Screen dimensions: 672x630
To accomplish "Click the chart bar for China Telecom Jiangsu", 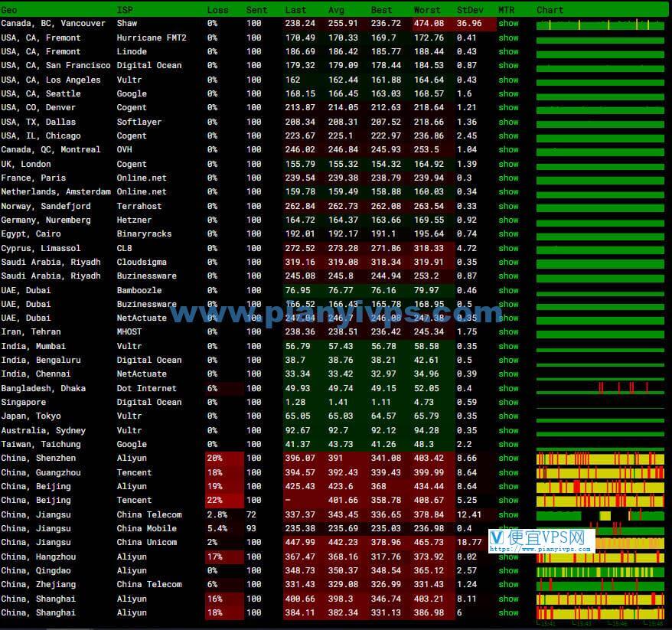I will click(x=600, y=516).
